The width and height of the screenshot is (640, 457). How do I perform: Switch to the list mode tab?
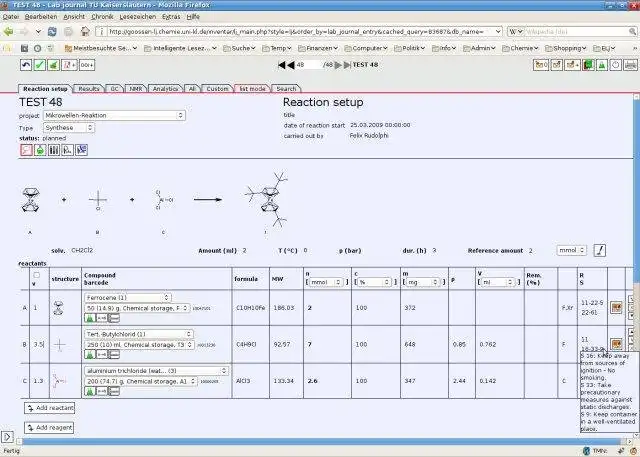coord(252,89)
